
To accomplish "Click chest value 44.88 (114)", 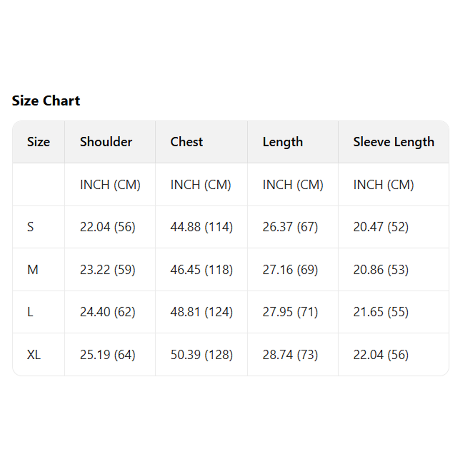I will click(201, 227).
